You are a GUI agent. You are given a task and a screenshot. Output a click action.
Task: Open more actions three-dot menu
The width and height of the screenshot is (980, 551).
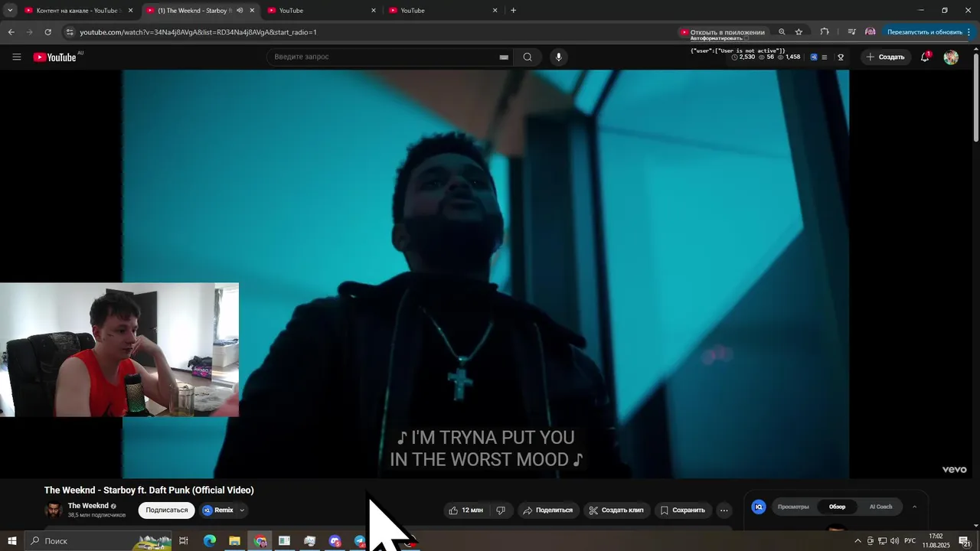724,510
